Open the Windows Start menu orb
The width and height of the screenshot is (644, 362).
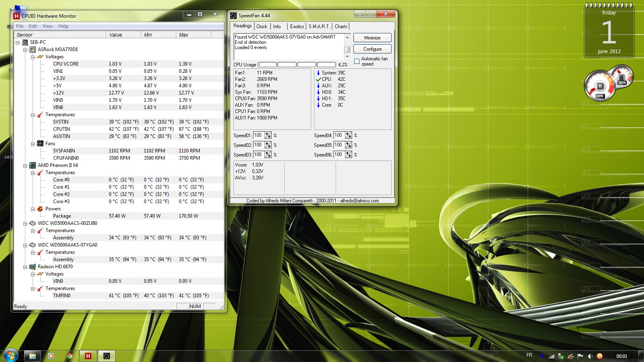(x=11, y=356)
